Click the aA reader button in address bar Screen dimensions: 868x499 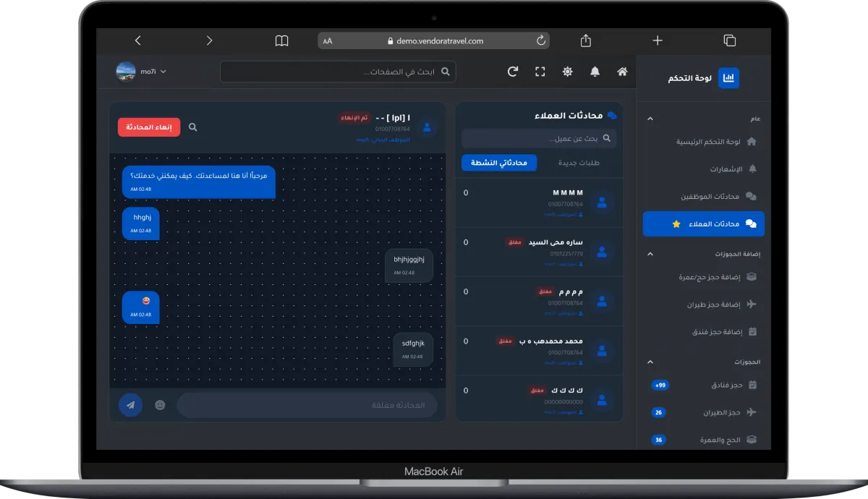328,41
